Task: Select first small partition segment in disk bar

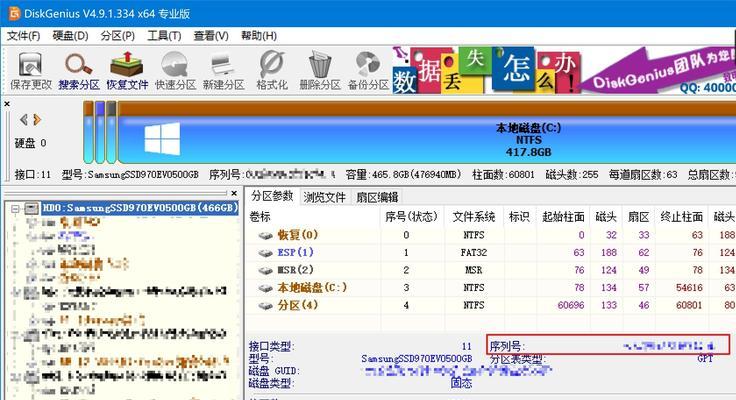Action: (88, 132)
